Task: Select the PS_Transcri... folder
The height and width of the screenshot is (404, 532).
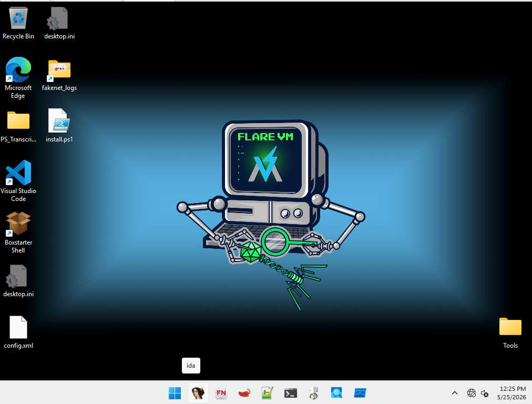Action: pyautogui.click(x=18, y=127)
